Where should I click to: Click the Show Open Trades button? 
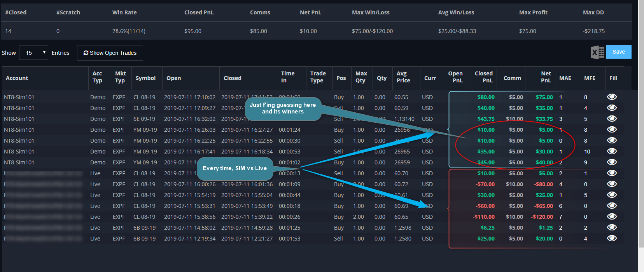(110, 53)
